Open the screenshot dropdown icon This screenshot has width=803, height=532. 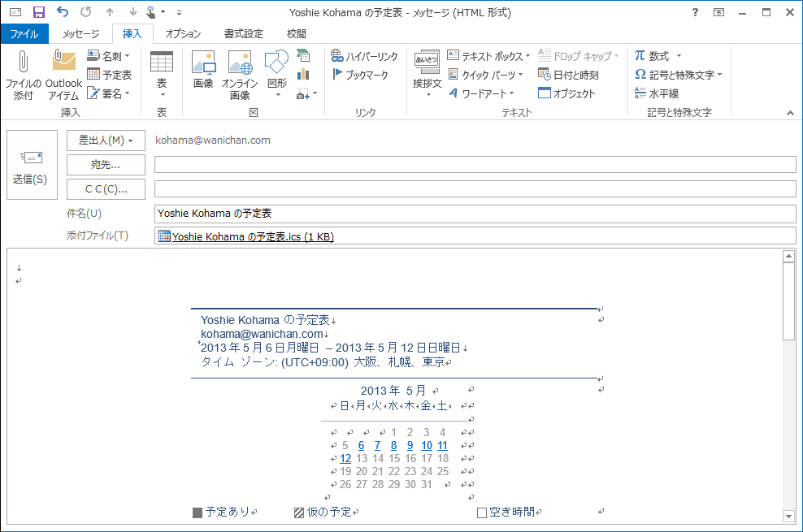coord(306,93)
